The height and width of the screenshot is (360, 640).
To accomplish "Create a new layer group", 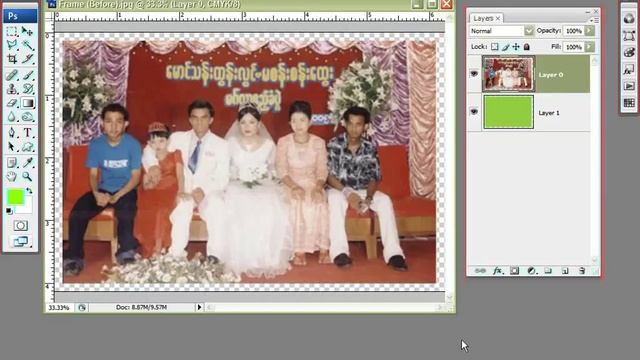I will point(548,271).
